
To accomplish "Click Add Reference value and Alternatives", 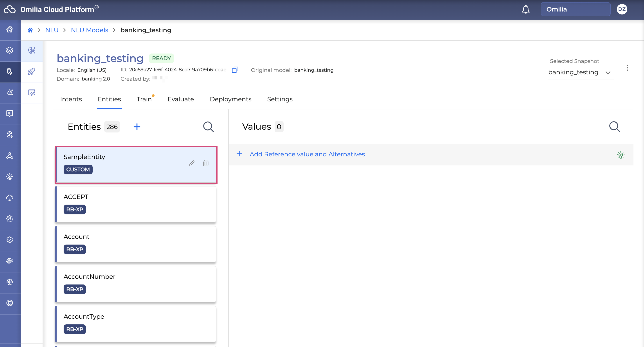I will 307,154.
